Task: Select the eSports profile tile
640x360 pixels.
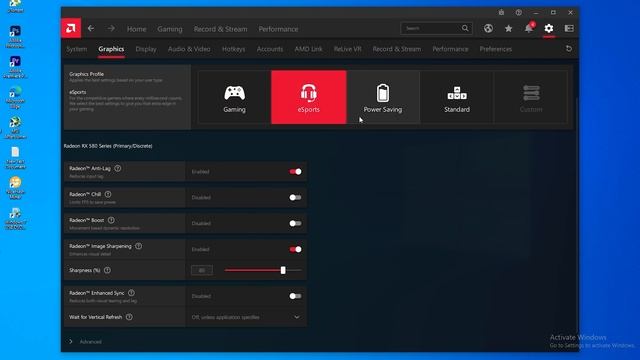Action: (309, 97)
